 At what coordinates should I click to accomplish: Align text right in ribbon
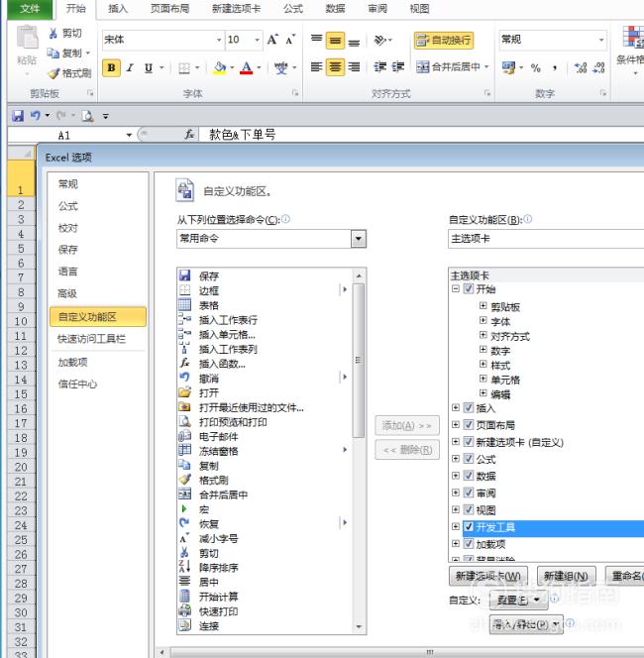pos(354,67)
